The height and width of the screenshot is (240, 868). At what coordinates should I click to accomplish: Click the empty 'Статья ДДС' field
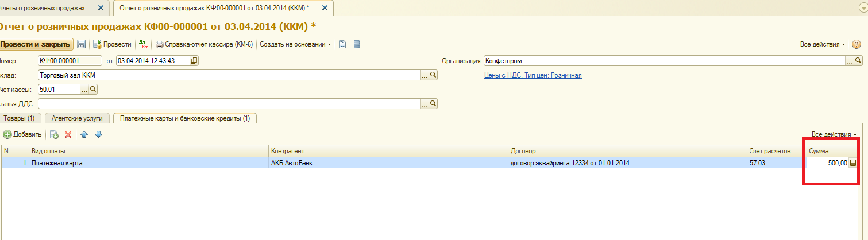tap(229, 103)
